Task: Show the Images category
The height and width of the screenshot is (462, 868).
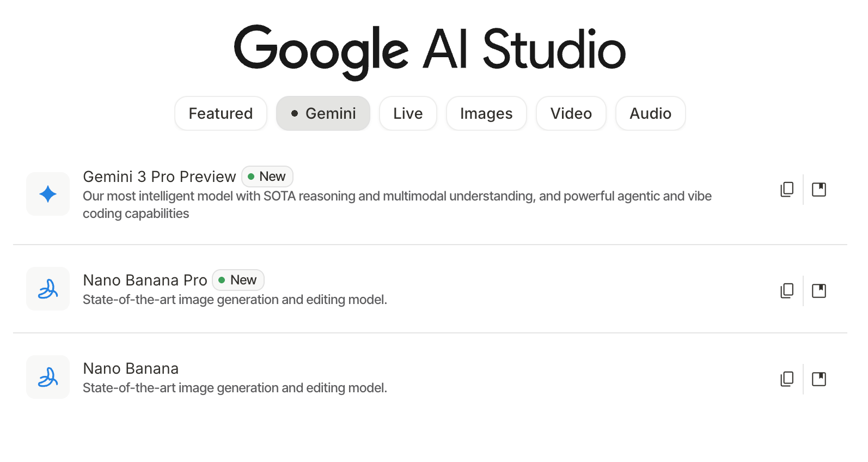Action: point(486,113)
